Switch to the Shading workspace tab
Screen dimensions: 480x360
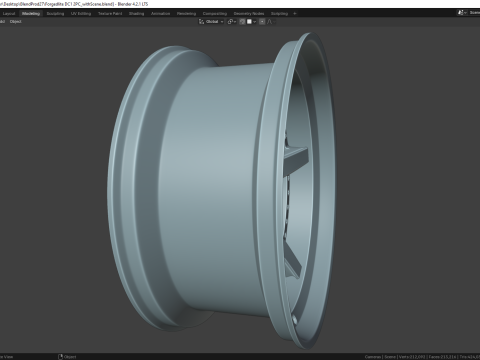tap(137, 14)
